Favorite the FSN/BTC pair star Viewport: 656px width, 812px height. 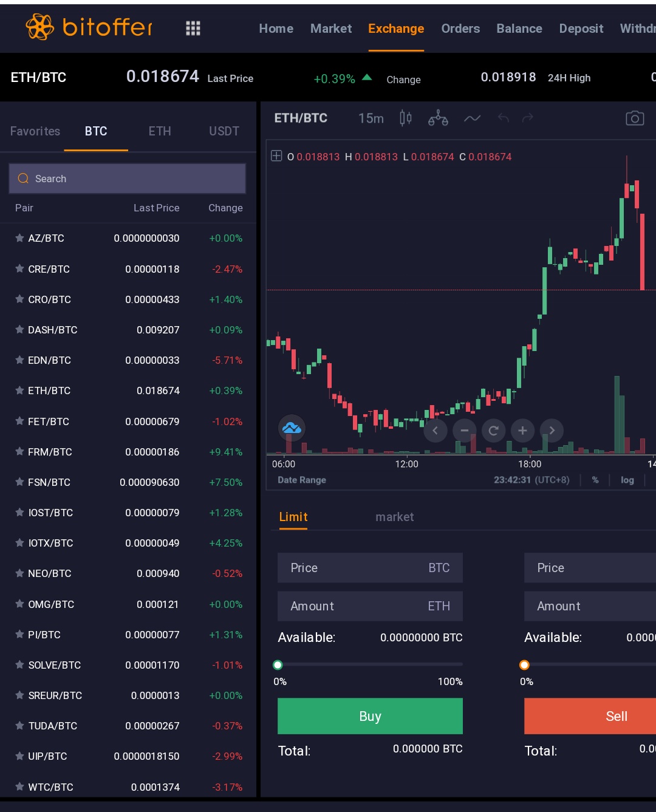tap(19, 482)
